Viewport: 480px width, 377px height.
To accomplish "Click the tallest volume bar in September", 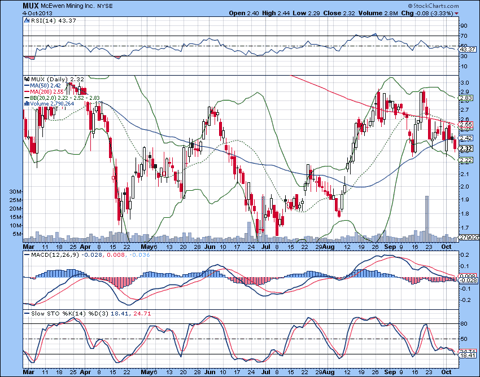I will point(427,219).
